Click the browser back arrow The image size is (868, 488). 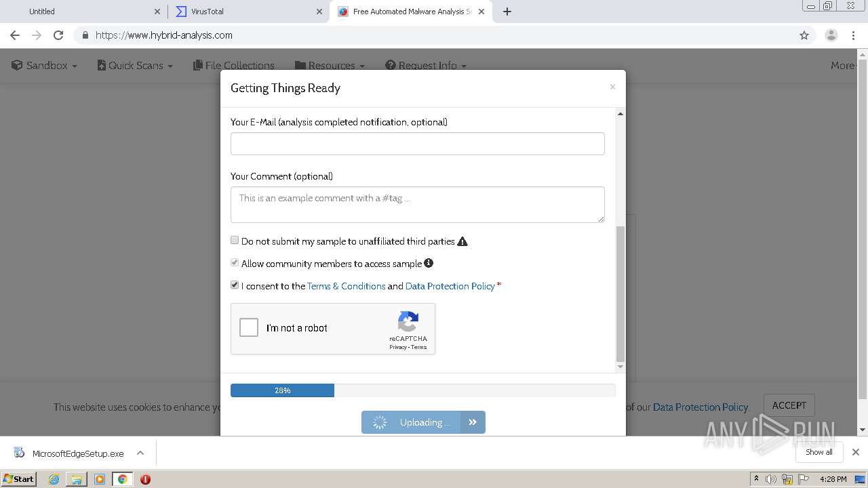[15, 35]
